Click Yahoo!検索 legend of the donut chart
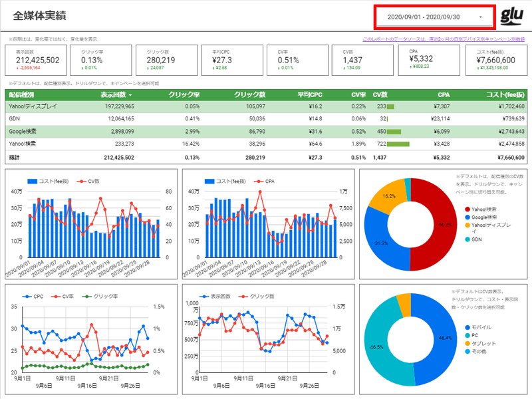 [x=480, y=209]
